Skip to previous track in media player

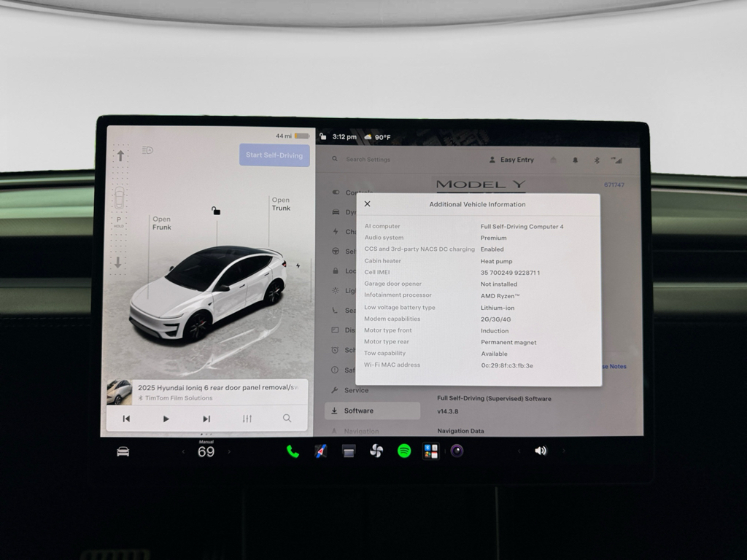click(x=126, y=419)
